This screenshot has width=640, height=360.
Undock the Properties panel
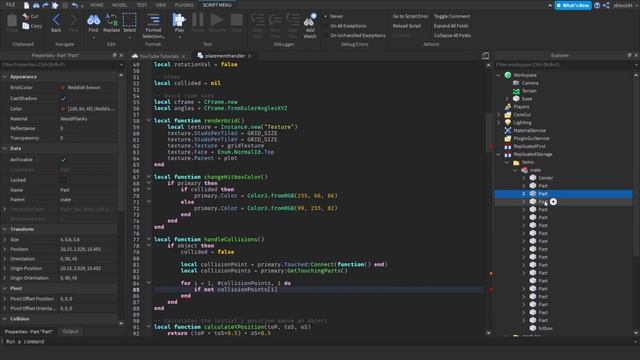(114, 55)
